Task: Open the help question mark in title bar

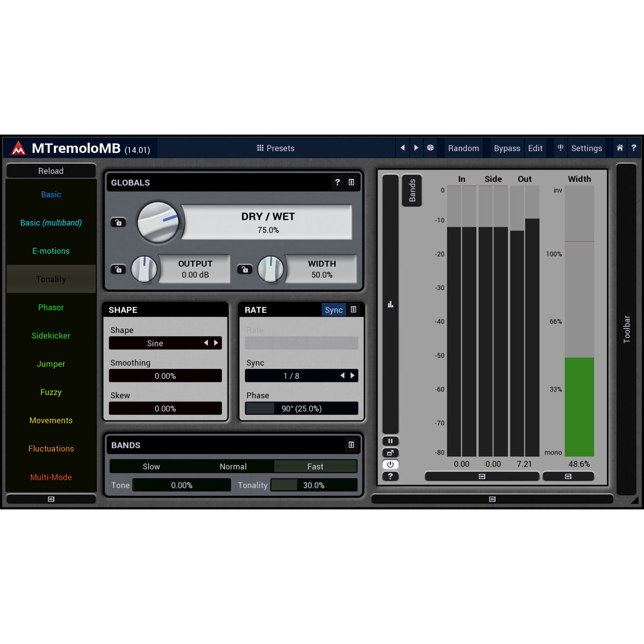Action: pyautogui.click(x=634, y=148)
